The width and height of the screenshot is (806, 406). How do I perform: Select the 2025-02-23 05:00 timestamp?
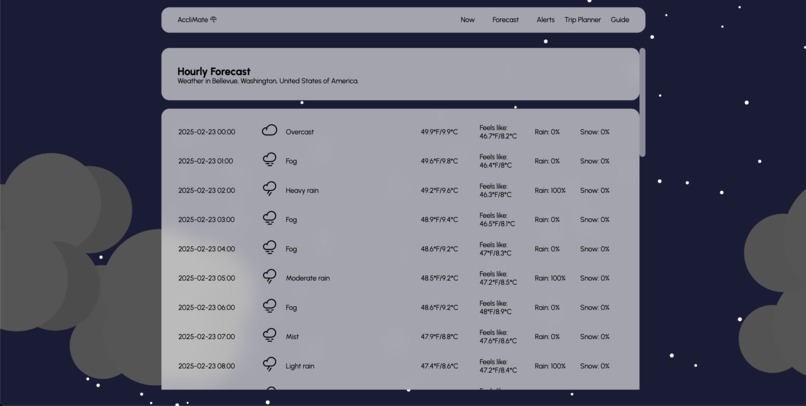(207, 279)
